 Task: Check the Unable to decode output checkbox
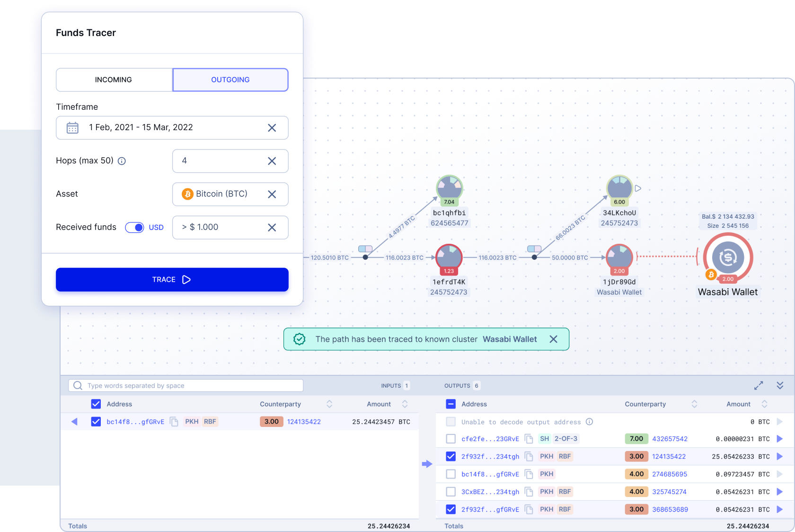451,422
